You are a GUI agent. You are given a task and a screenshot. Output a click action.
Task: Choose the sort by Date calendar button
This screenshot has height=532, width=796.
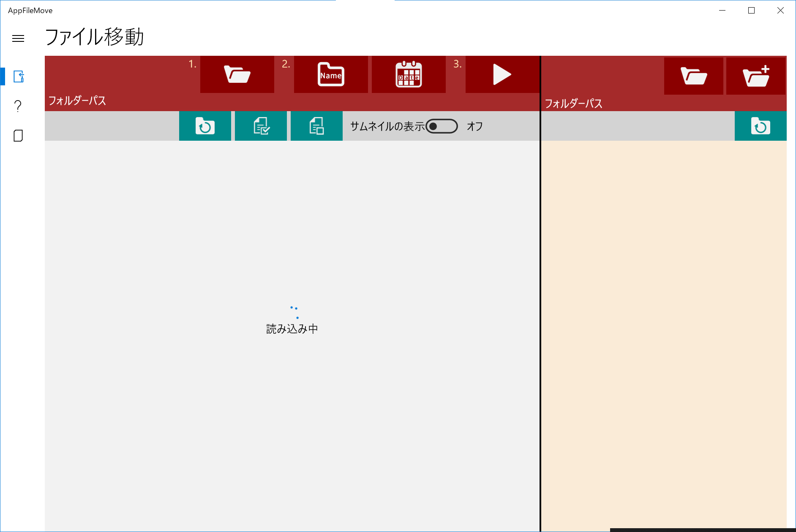pos(409,74)
